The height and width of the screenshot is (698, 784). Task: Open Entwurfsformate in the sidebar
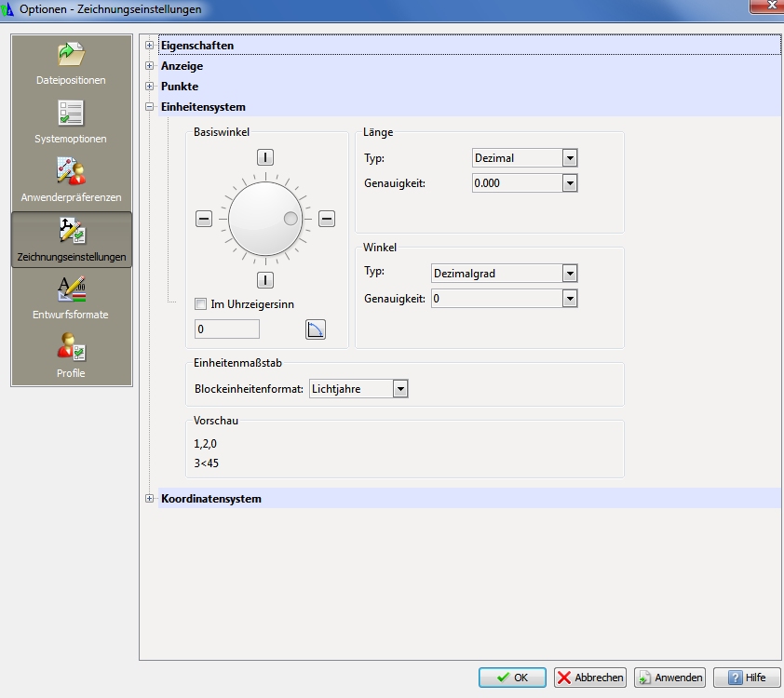click(x=71, y=298)
